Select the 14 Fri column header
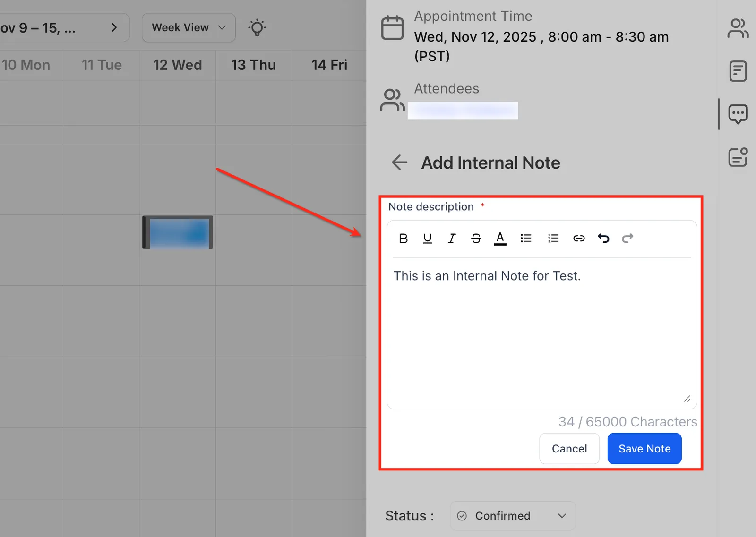Screen dimensions: 756x537 (x=329, y=65)
